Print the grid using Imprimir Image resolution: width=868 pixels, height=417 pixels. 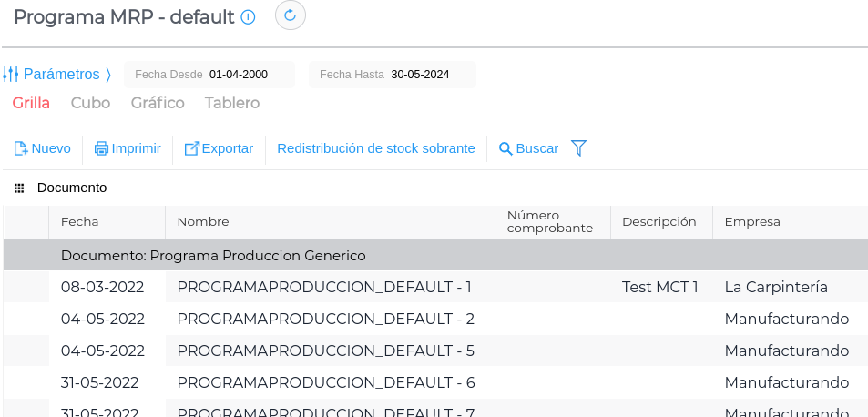pos(128,148)
